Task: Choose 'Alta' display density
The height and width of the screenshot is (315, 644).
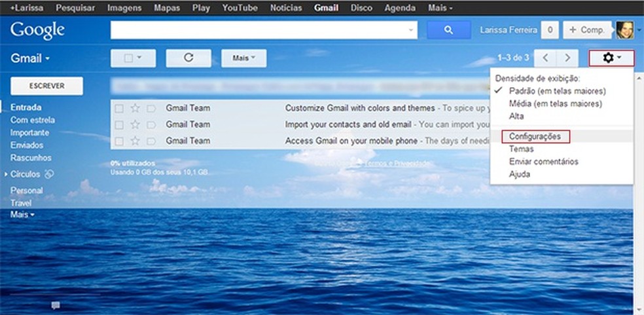Action: coord(516,117)
